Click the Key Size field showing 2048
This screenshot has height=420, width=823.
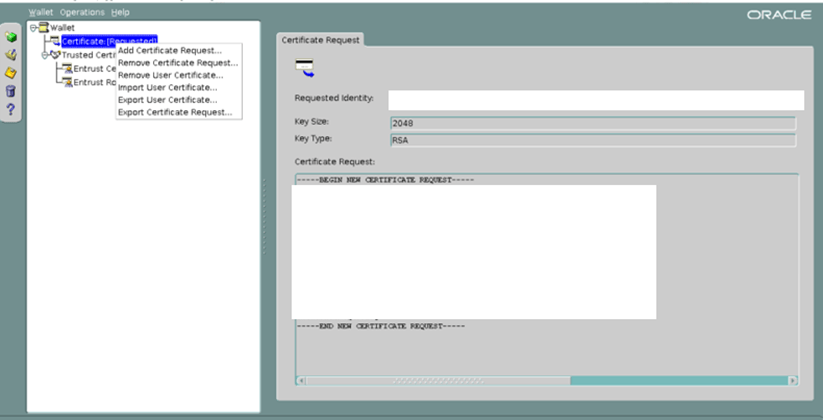pyautogui.click(x=592, y=124)
